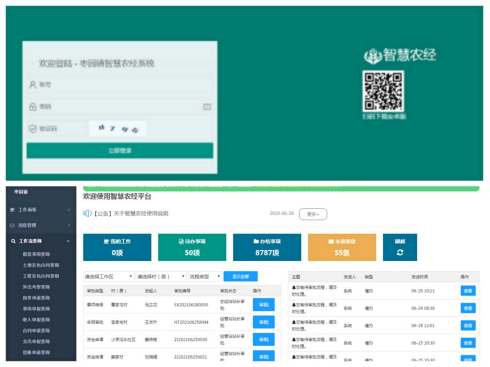The image size is (490, 367).
Task: Open 工程发包合同查询 submenu item
Action: pos(41,276)
